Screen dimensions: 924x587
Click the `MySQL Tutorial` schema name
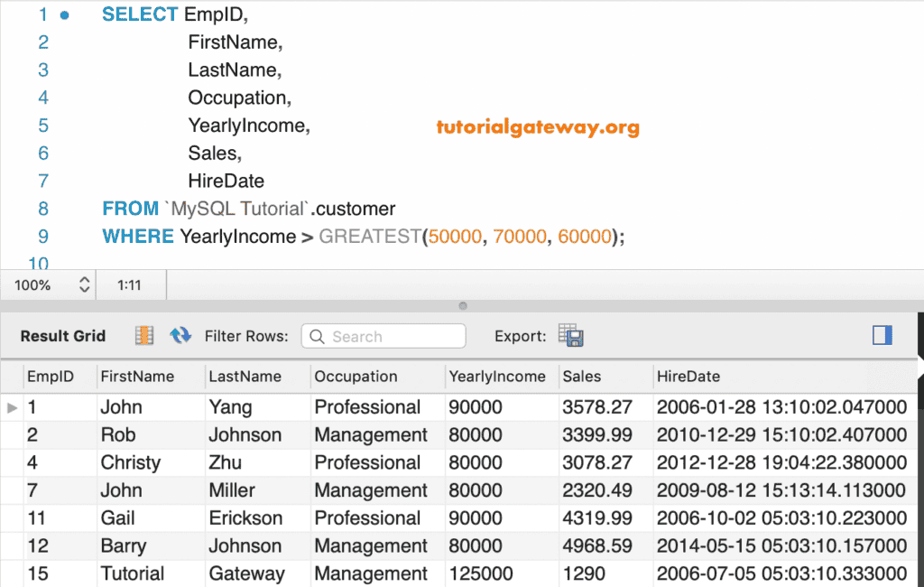pos(237,209)
